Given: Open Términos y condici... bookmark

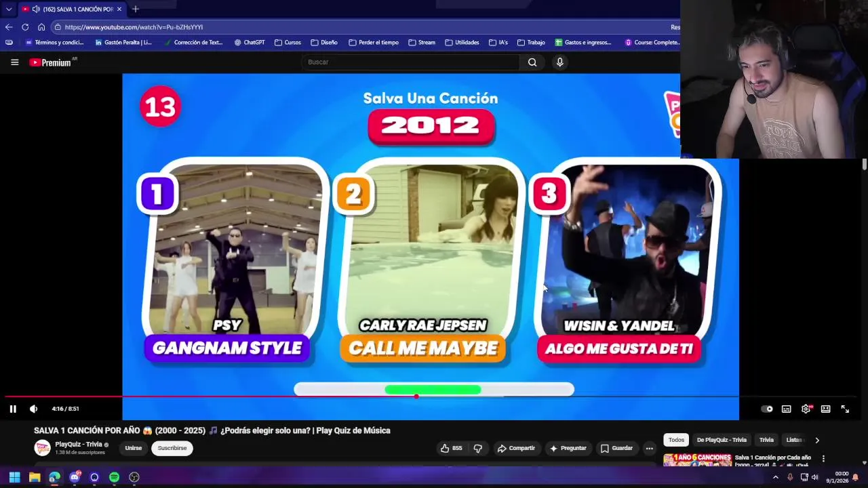Looking at the screenshot, I should point(54,43).
